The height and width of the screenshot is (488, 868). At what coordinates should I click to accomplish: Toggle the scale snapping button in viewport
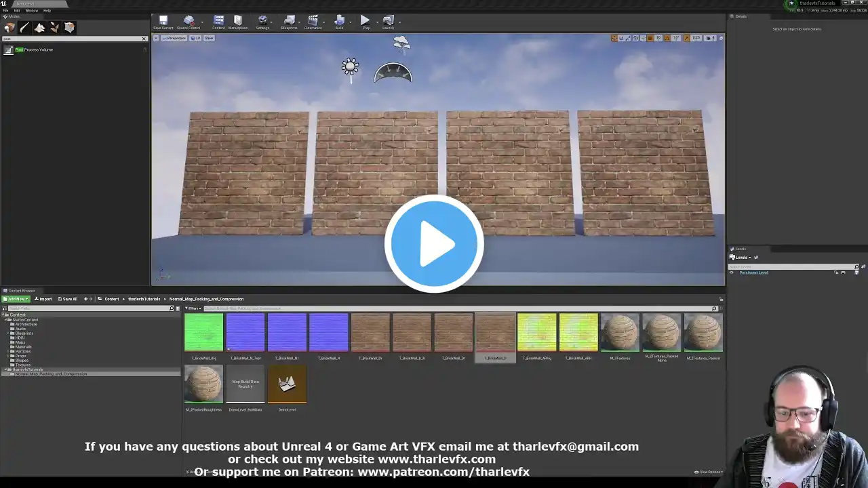pyautogui.click(x=686, y=38)
